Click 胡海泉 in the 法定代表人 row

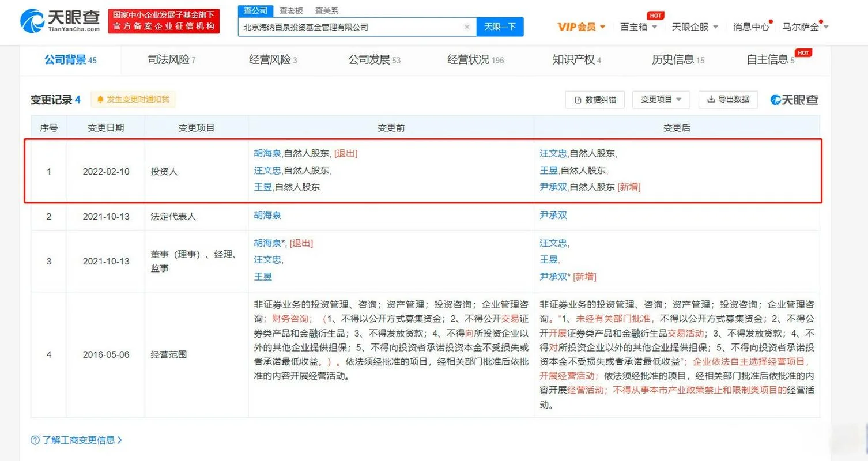pos(267,215)
